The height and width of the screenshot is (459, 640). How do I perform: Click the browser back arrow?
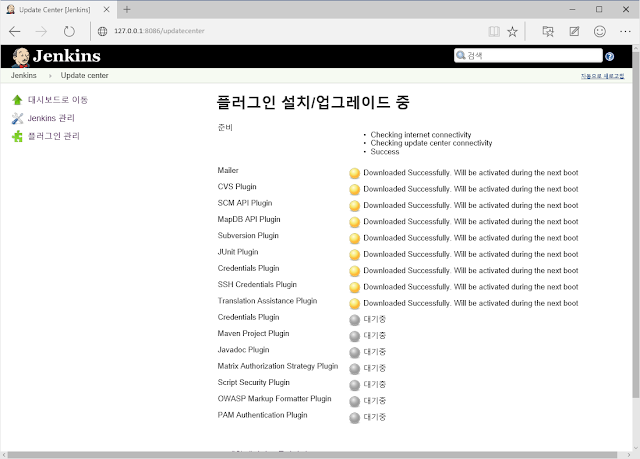coord(15,31)
